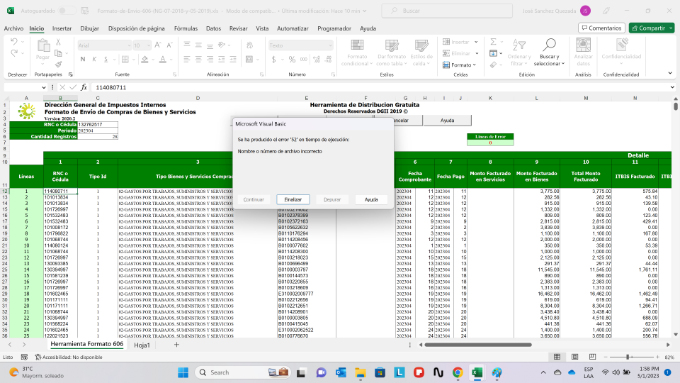
Task: Open the font name dropdown
Action: [129, 46]
